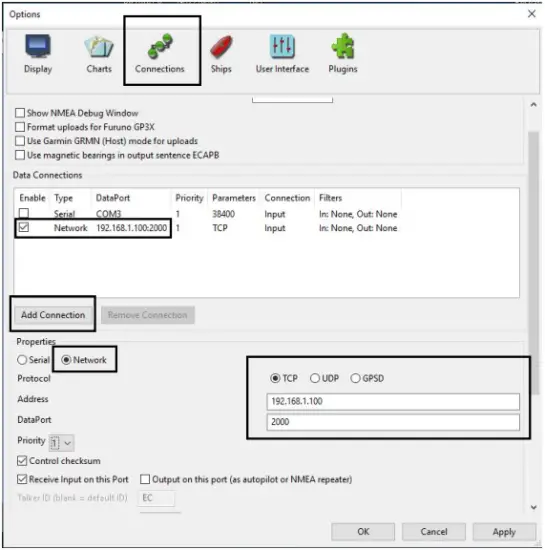Screen dimensions: 545x550
Task: Enable the Serial COM3 connection checkbox
Action: 24,213
